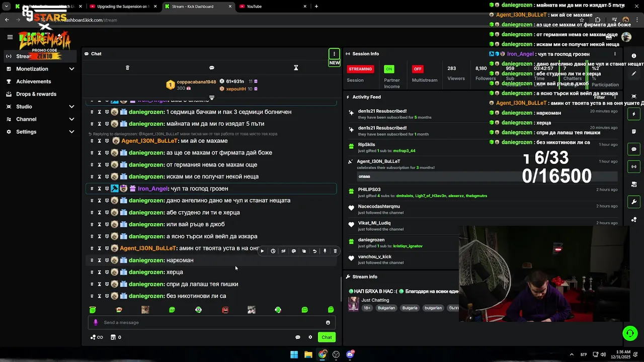Open Windows Start button on taskbar
Viewport: 644px width, 362px height.
click(294, 354)
